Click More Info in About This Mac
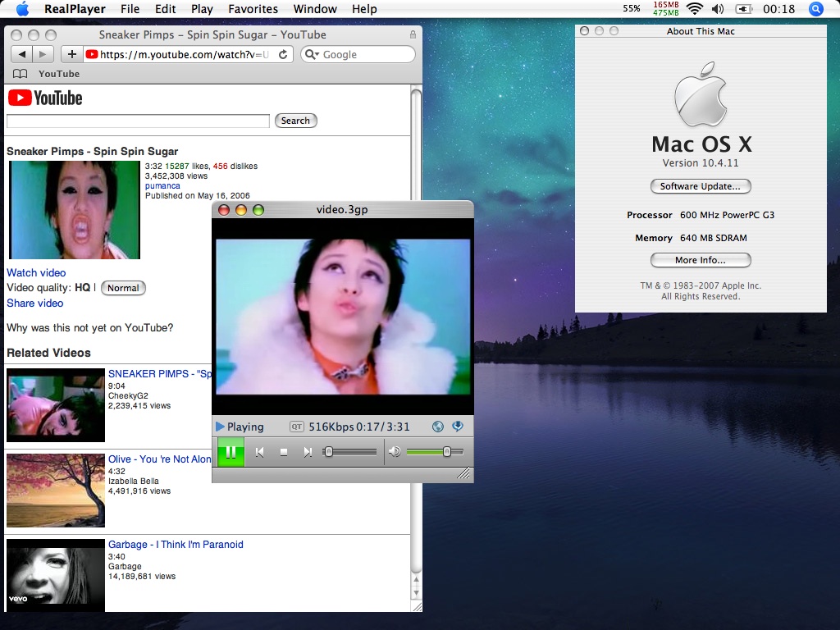Viewport: 840px width, 630px height. (701, 260)
